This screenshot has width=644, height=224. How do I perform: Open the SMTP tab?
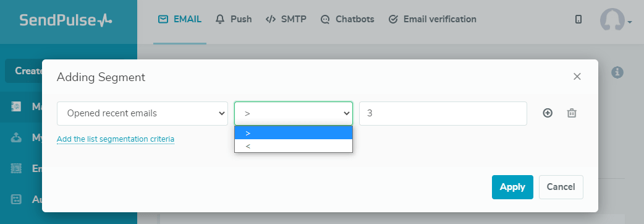click(286, 19)
